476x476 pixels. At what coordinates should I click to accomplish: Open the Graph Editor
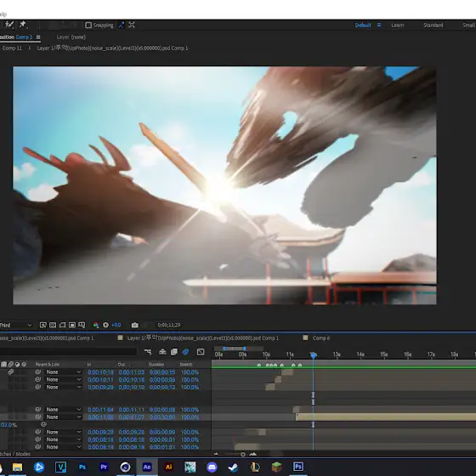[201, 352]
